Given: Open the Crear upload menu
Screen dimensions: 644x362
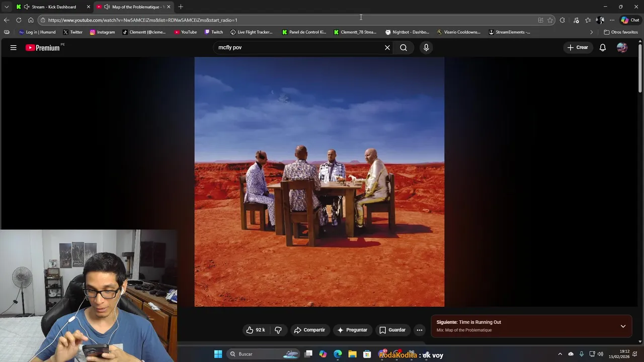Looking at the screenshot, I should point(578,47).
